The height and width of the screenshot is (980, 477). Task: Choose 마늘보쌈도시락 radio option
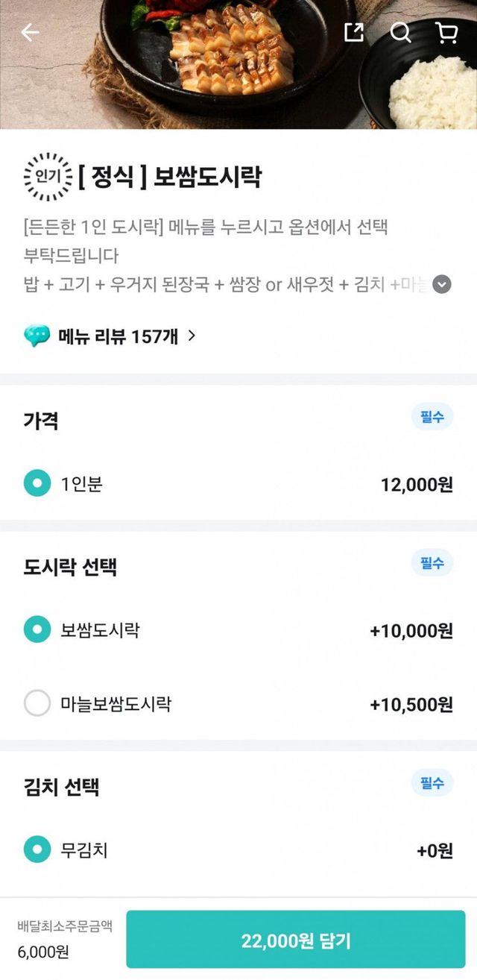click(x=37, y=703)
